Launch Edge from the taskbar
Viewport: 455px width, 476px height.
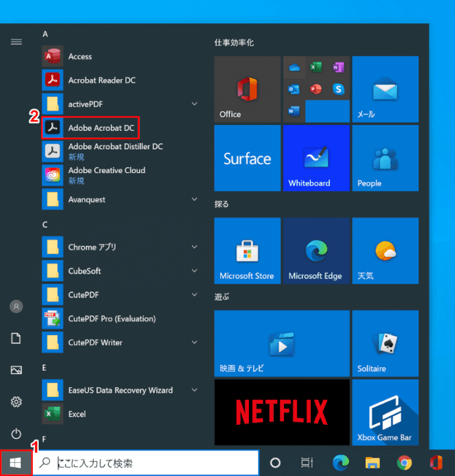click(341, 463)
